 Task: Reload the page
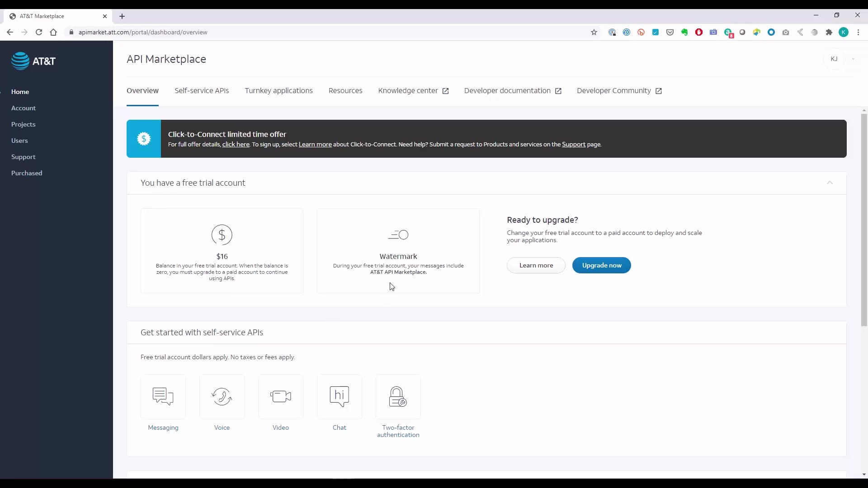(x=39, y=32)
